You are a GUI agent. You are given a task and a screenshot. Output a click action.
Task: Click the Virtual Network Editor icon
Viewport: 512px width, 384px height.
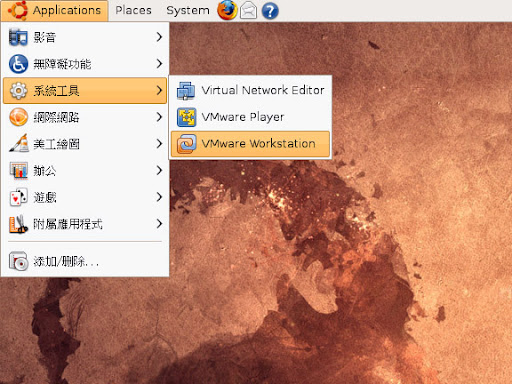186,90
